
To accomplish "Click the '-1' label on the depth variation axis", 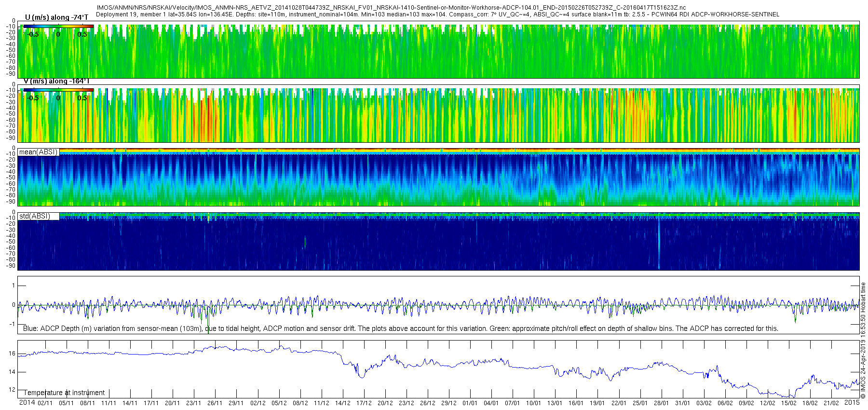I will click(x=12, y=324).
